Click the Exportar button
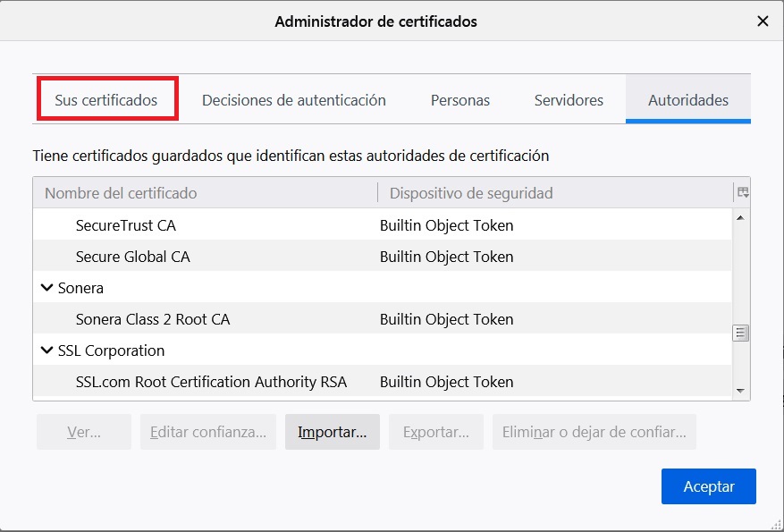 [436, 431]
